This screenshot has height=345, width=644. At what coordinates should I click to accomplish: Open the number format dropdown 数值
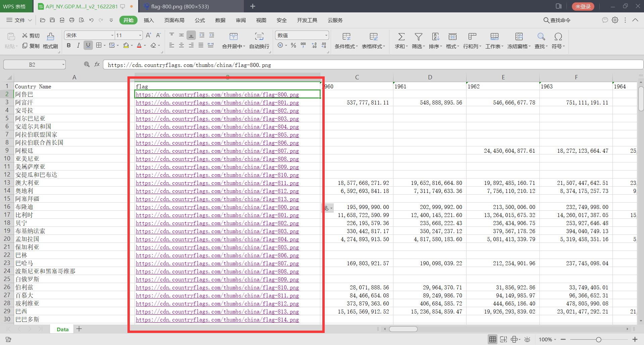click(x=326, y=36)
